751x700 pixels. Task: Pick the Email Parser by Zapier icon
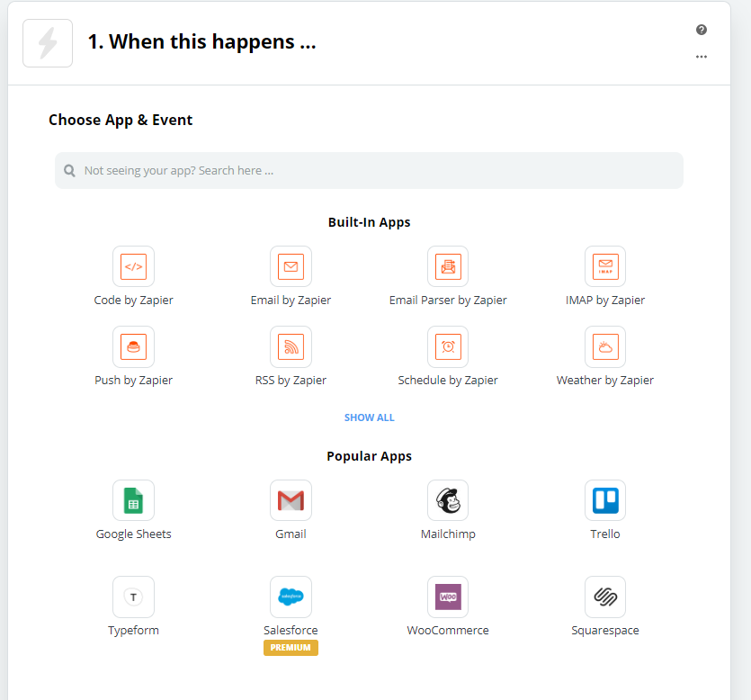pyautogui.click(x=448, y=266)
